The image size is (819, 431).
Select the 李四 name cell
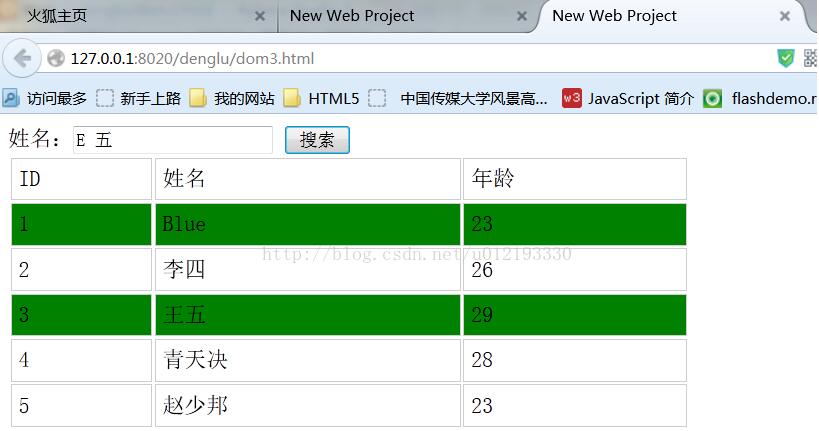(x=308, y=270)
